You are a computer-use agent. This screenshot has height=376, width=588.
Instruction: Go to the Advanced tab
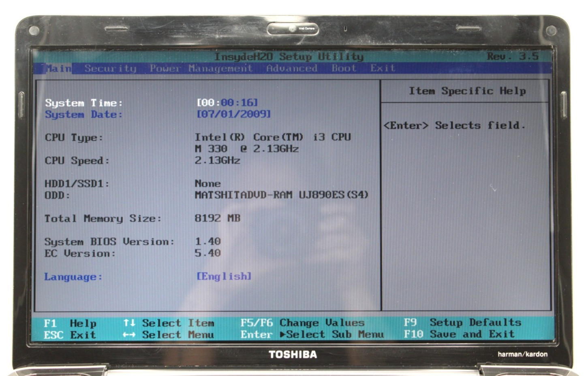click(292, 68)
